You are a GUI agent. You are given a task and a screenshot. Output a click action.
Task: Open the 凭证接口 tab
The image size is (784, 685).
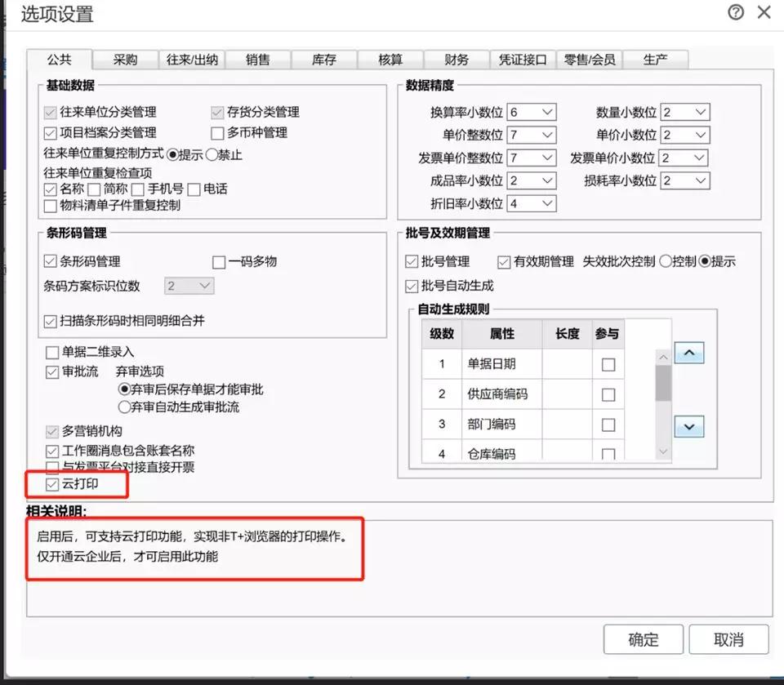523,60
